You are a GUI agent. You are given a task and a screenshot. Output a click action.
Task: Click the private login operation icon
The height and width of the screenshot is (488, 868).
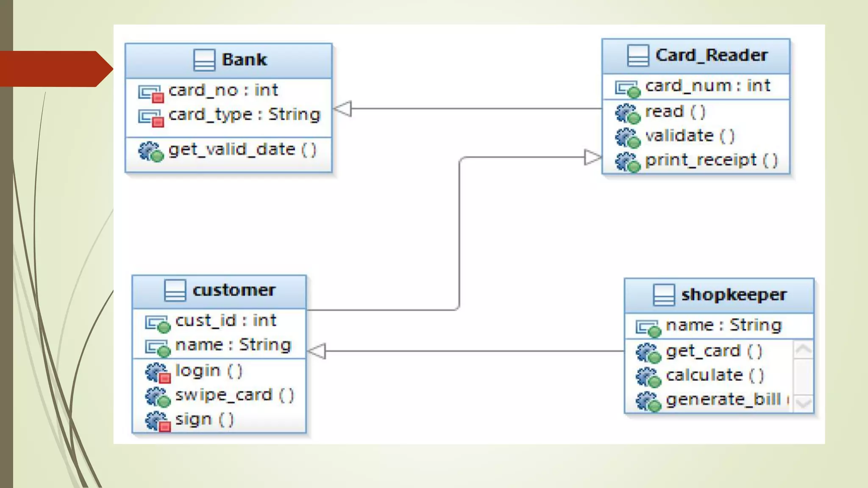[158, 373]
